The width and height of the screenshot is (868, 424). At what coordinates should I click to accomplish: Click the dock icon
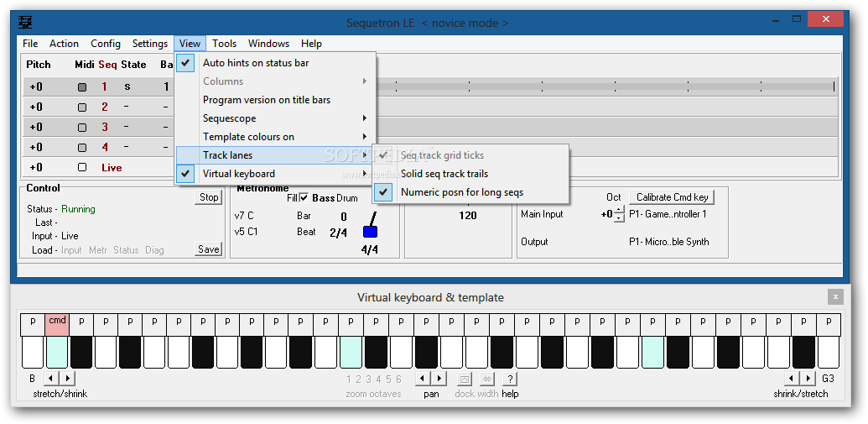tap(465, 379)
